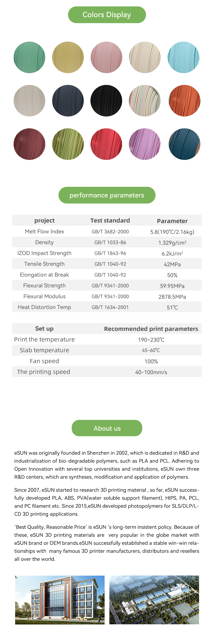Choose the olive green filament swatch

click(x=68, y=144)
